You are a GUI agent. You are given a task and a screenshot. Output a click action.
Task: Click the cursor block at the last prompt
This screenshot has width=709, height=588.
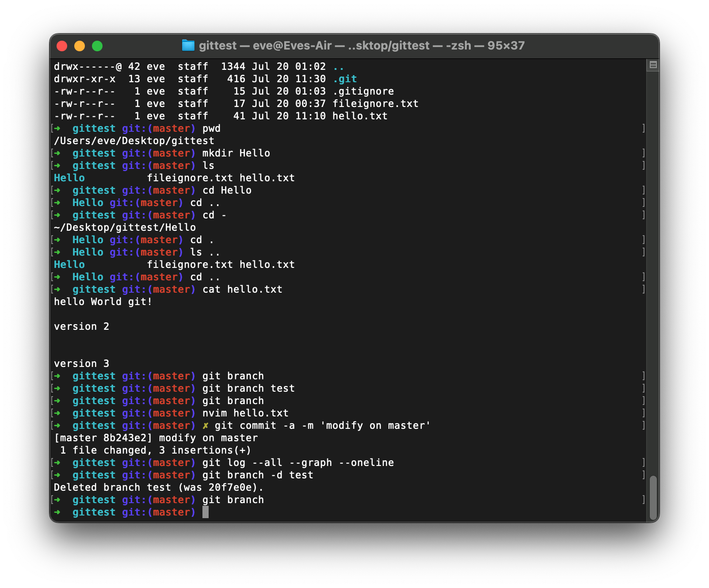coord(206,512)
